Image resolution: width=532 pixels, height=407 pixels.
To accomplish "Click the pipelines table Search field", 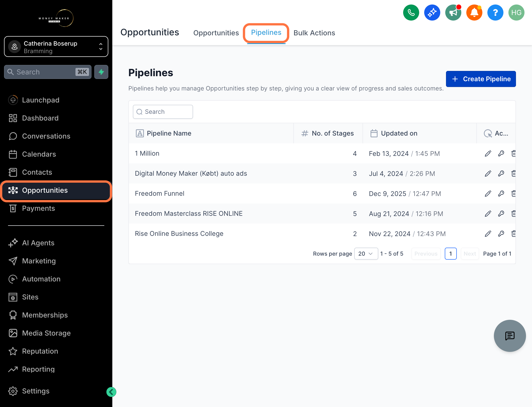I will click(163, 112).
